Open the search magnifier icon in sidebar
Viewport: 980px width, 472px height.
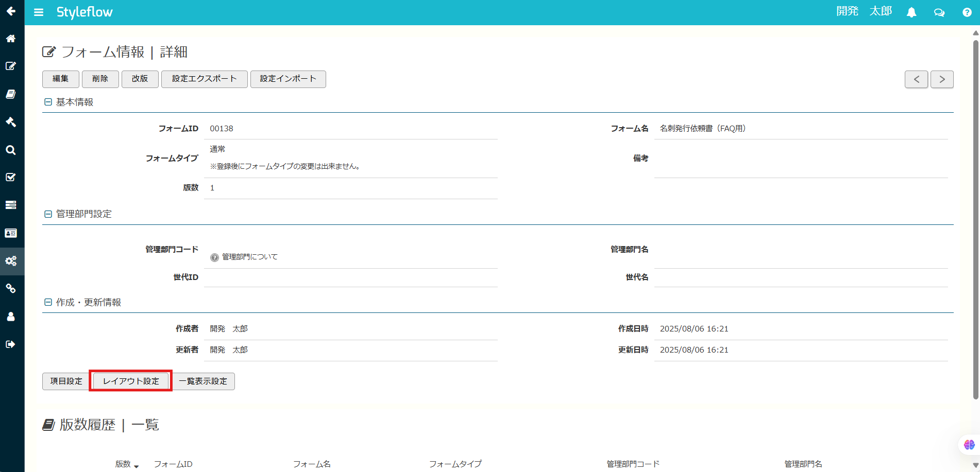(11, 150)
